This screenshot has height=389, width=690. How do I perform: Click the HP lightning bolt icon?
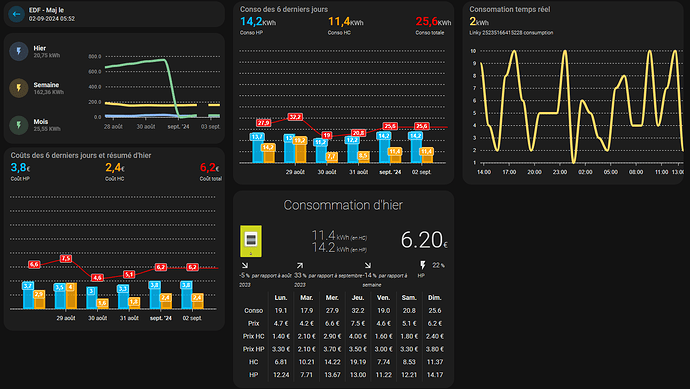(422, 265)
